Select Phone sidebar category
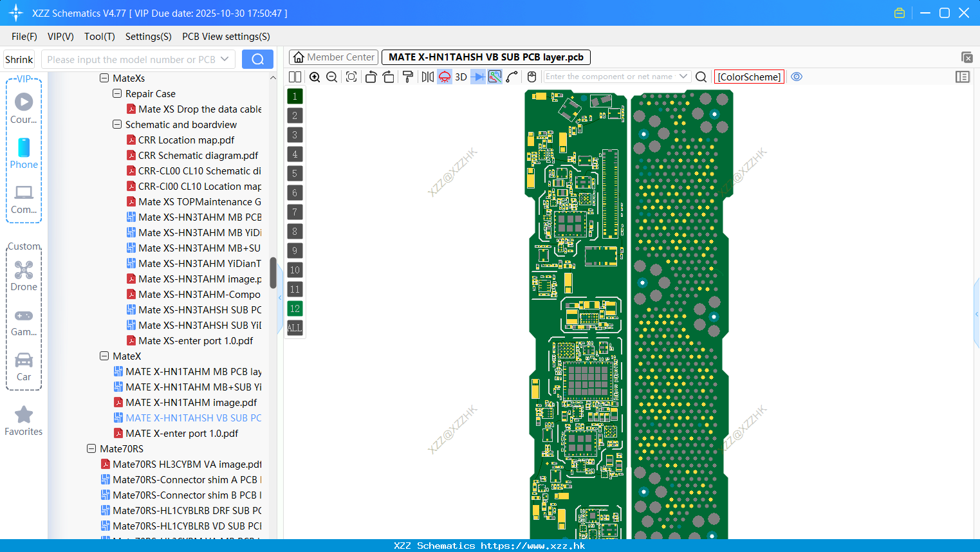The height and width of the screenshot is (552, 980). [24, 153]
